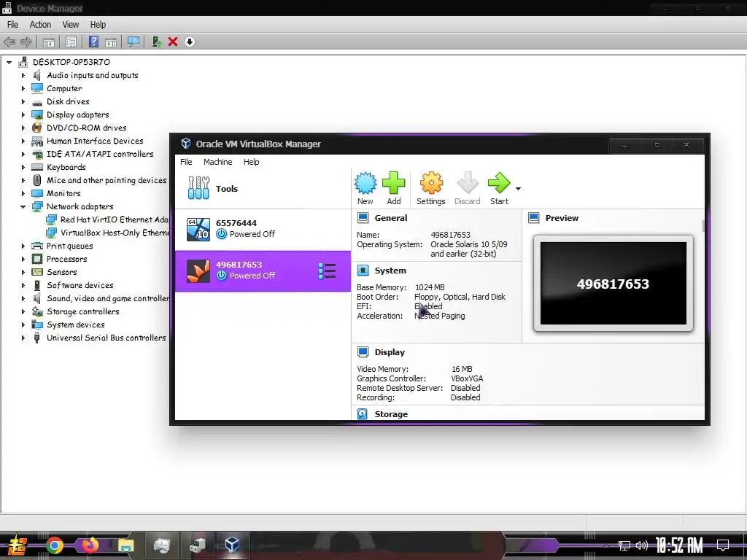Select the Keyboards tree item
The image size is (747, 560).
point(66,167)
